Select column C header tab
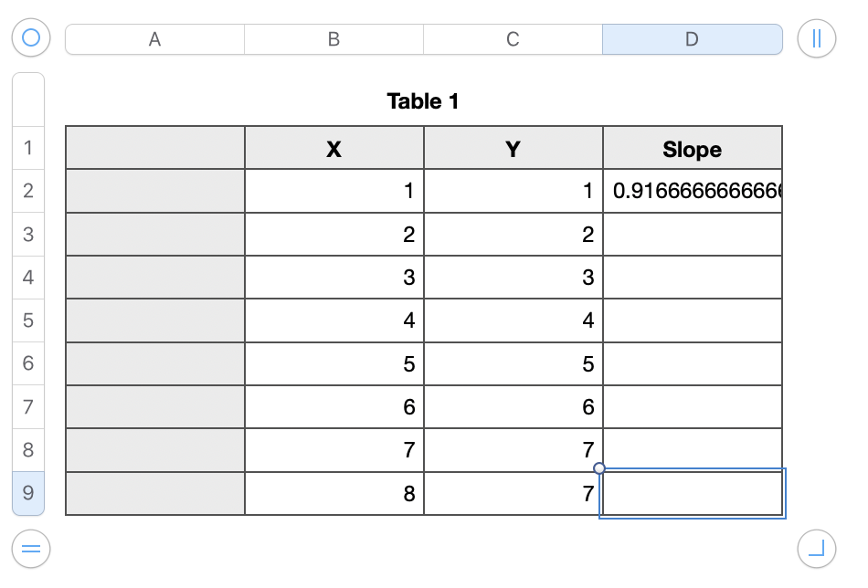This screenshot has height=588, width=868. 513,39
